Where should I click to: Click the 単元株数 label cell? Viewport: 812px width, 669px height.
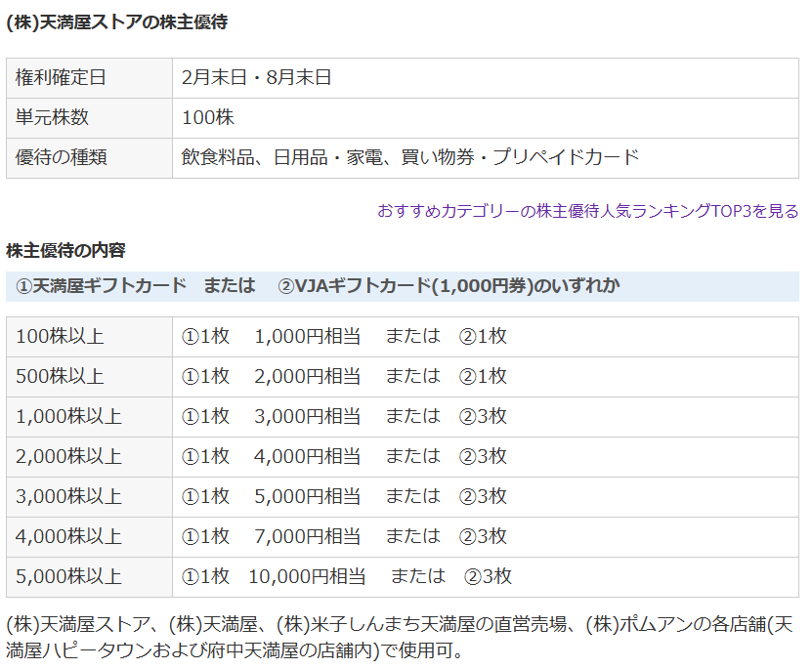coord(89,117)
